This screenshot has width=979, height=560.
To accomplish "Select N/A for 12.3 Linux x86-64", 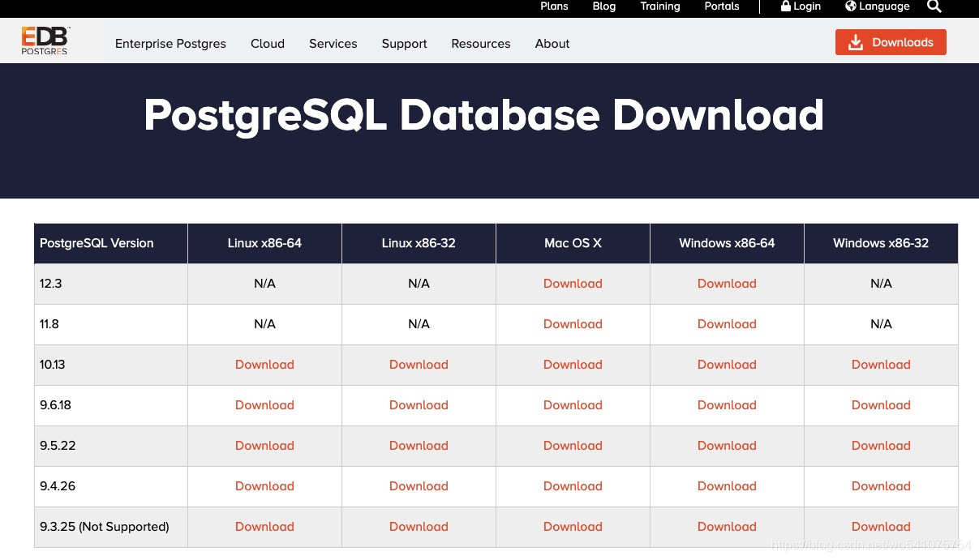I will 264,284.
